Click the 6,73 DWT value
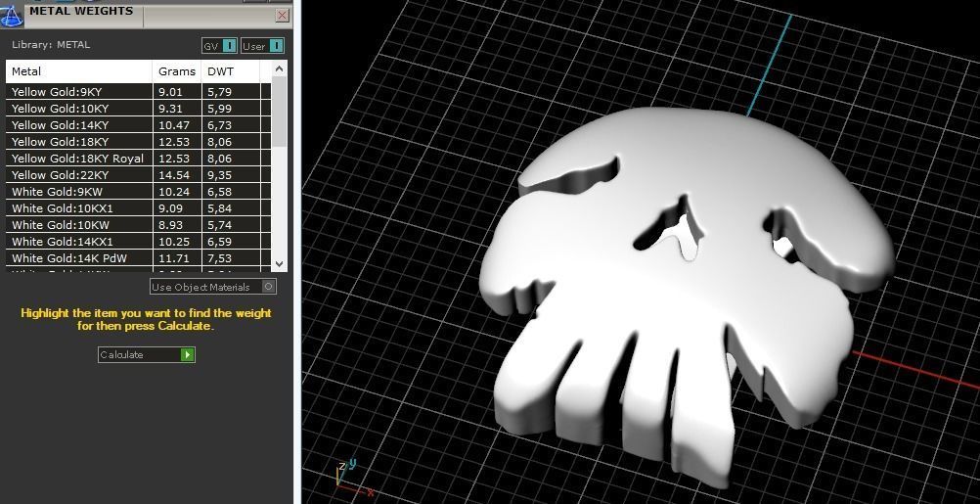Viewport: 980px width, 504px height. pyautogui.click(x=220, y=125)
